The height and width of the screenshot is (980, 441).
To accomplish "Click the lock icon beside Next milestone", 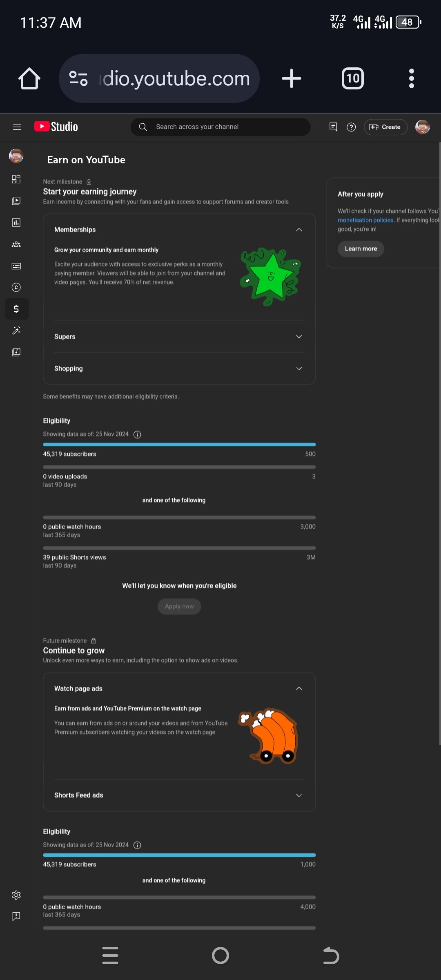I will (89, 182).
